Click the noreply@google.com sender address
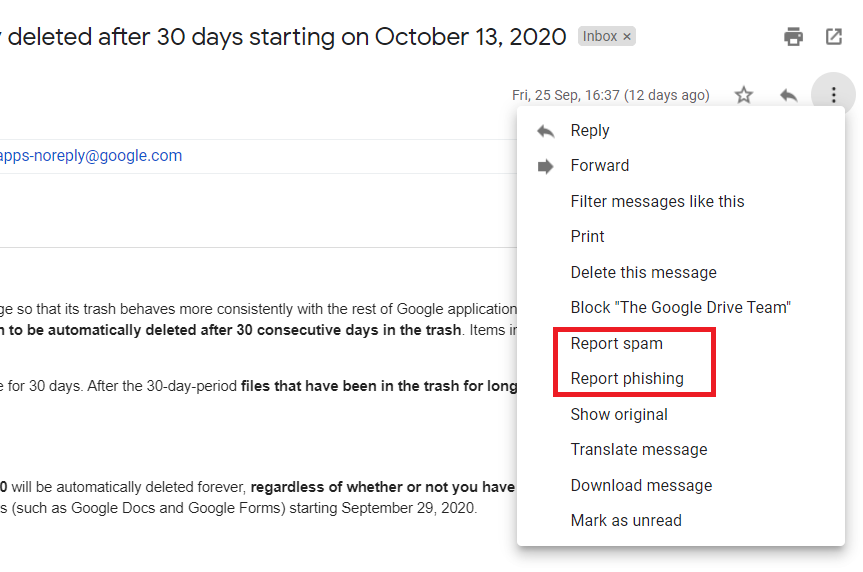863x572 pixels. pos(91,156)
